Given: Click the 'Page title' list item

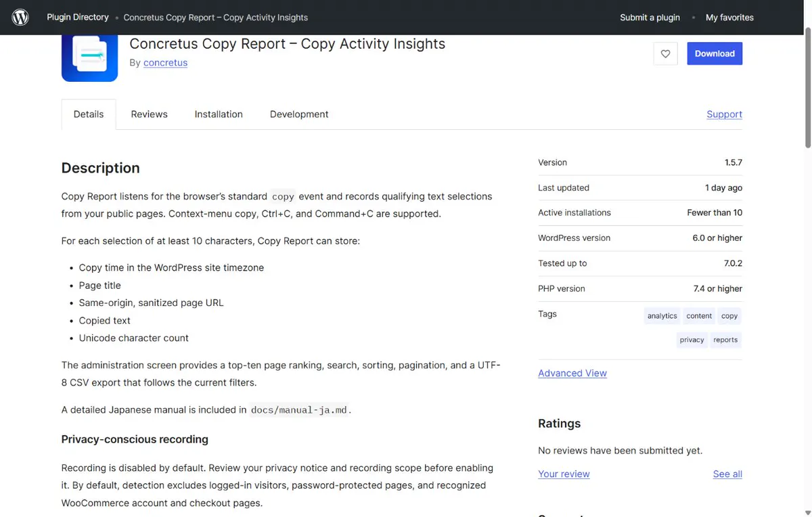Looking at the screenshot, I should pyautogui.click(x=99, y=286).
